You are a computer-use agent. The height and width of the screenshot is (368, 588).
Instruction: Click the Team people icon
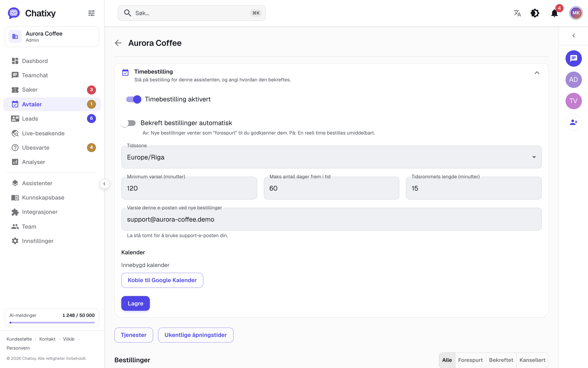pos(15,227)
